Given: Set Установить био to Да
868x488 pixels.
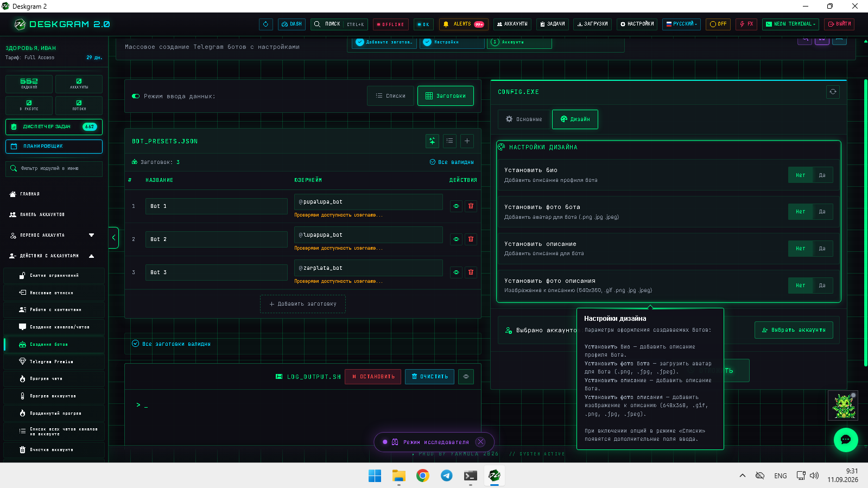Looking at the screenshot, I should (x=822, y=175).
